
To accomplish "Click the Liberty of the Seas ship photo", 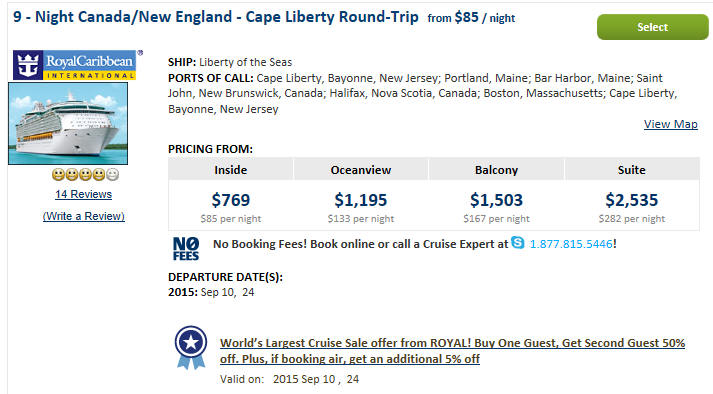I will [x=68, y=123].
